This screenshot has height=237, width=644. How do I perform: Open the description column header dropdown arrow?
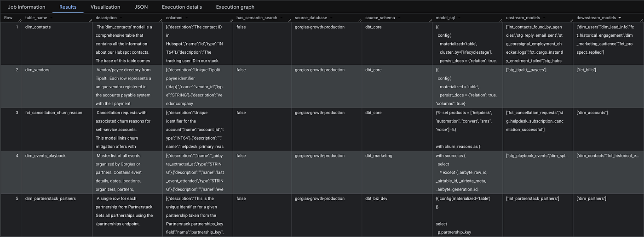[121, 17]
